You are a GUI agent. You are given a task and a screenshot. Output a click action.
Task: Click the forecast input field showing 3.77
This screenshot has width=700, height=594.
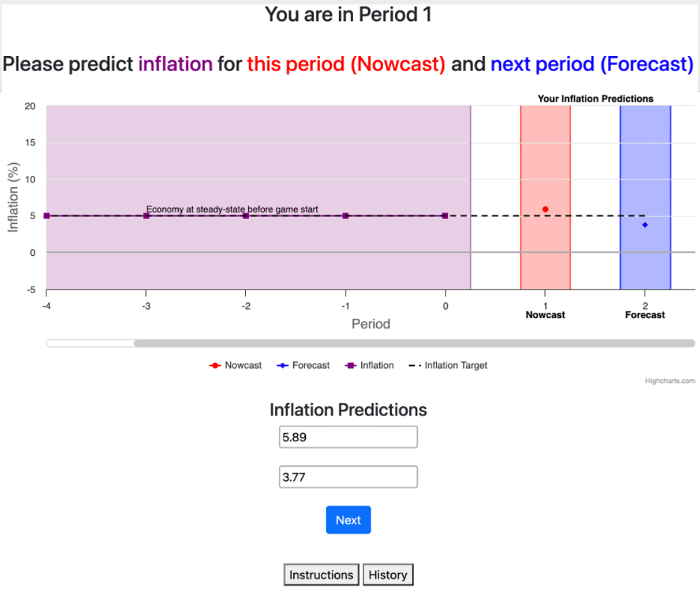(348, 477)
